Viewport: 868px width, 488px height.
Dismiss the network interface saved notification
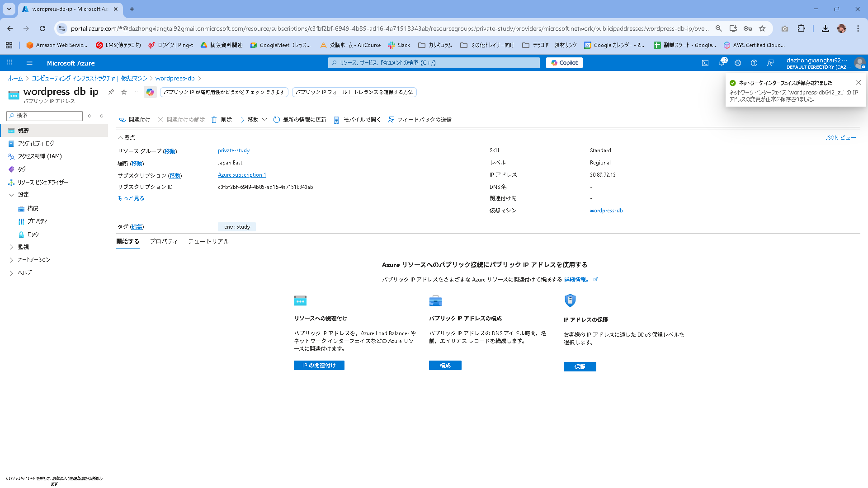click(x=859, y=83)
